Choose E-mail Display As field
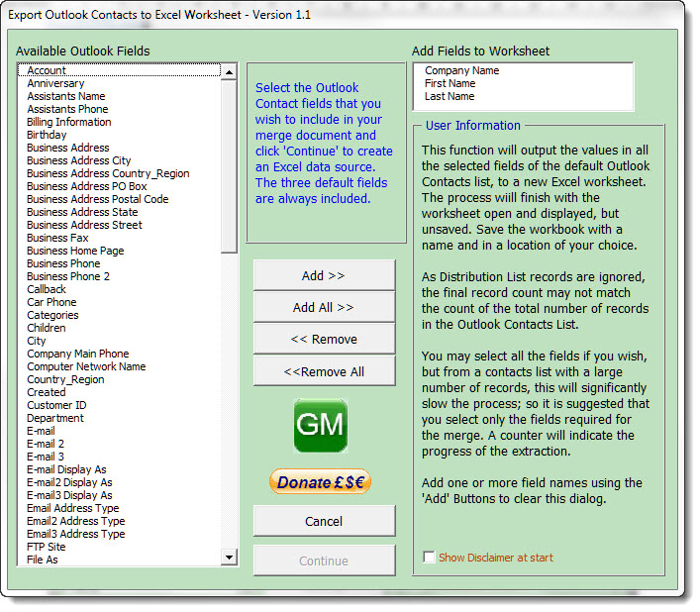Viewport: 700px width, 612px height. click(119, 469)
